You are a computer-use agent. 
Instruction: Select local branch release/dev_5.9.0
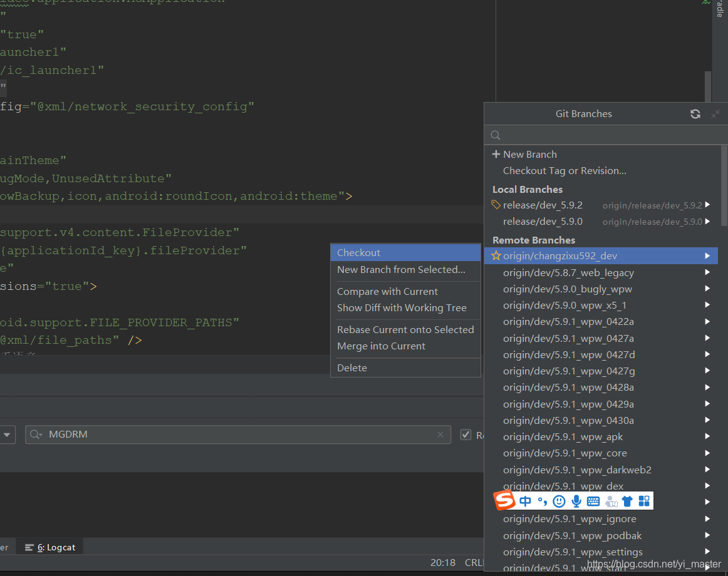pyautogui.click(x=601, y=222)
